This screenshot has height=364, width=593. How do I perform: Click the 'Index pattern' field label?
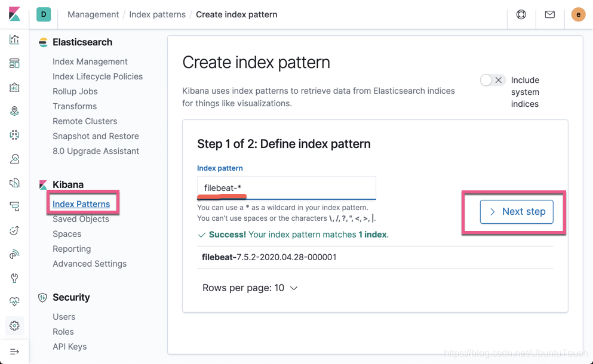[x=220, y=168]
